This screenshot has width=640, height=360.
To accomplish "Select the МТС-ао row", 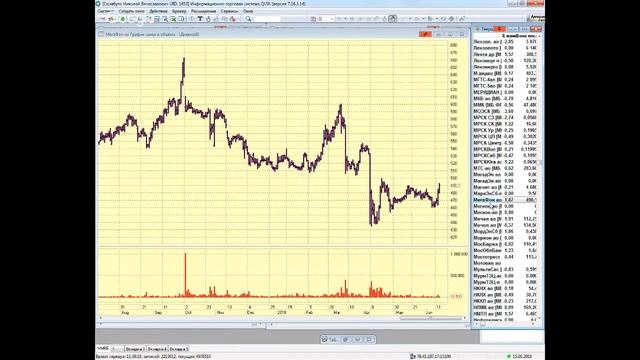I will (x=506, y=168).
